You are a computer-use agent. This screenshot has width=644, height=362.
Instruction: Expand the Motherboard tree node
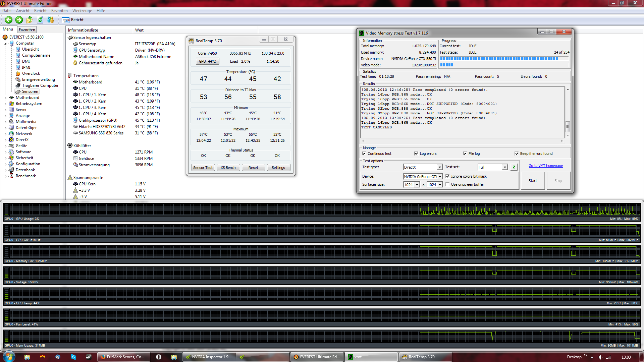click(6, 98)
